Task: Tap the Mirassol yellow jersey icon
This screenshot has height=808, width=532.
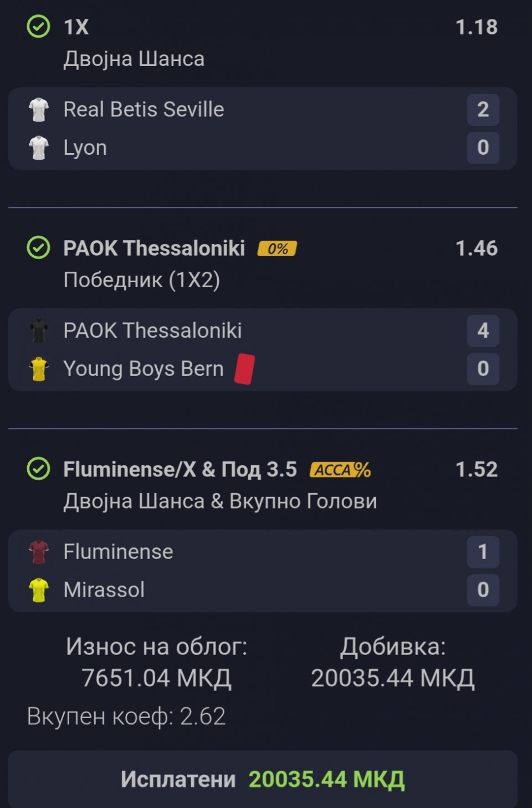Action: click(39, 590)
